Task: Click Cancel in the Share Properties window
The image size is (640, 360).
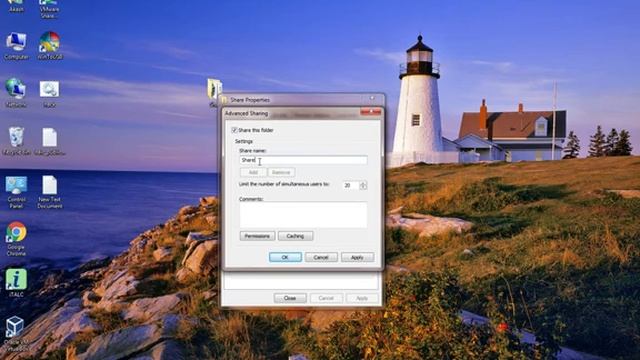Action: 326,298
